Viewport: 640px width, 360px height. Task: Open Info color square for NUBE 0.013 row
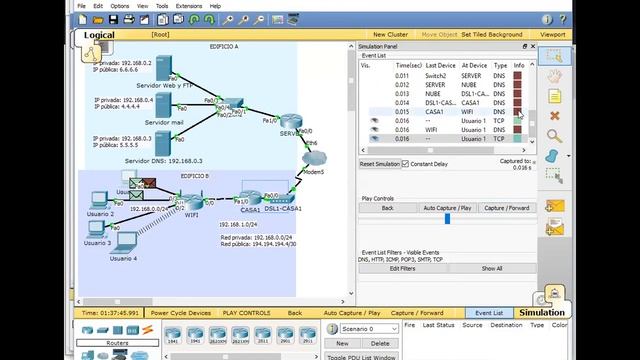click(x=517, y=93)
